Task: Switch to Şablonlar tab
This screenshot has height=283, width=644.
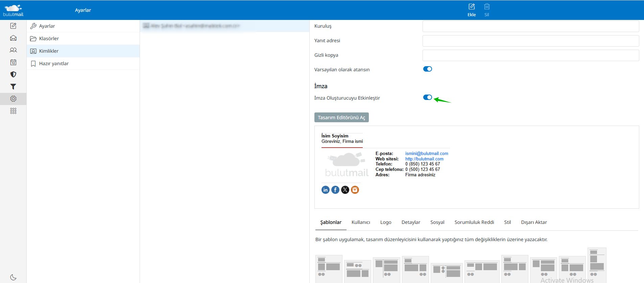Action: coord(331,222)
